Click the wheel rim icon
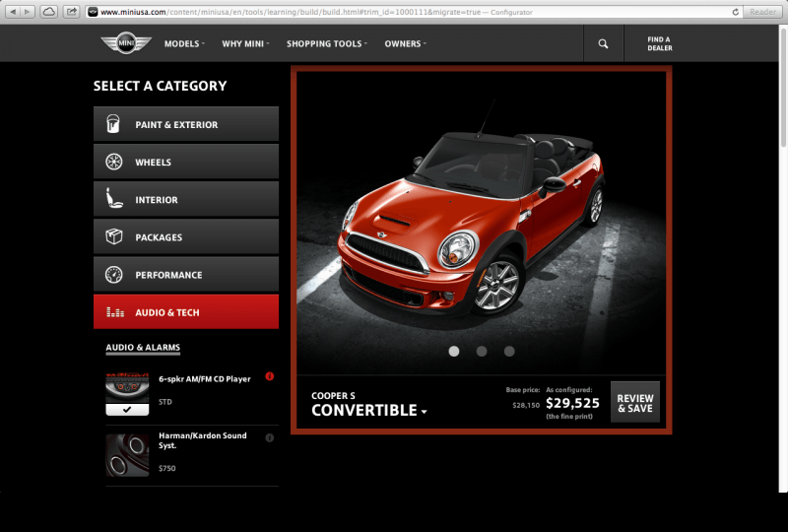Screen dimensions: 788x532 tap(114, 162)
